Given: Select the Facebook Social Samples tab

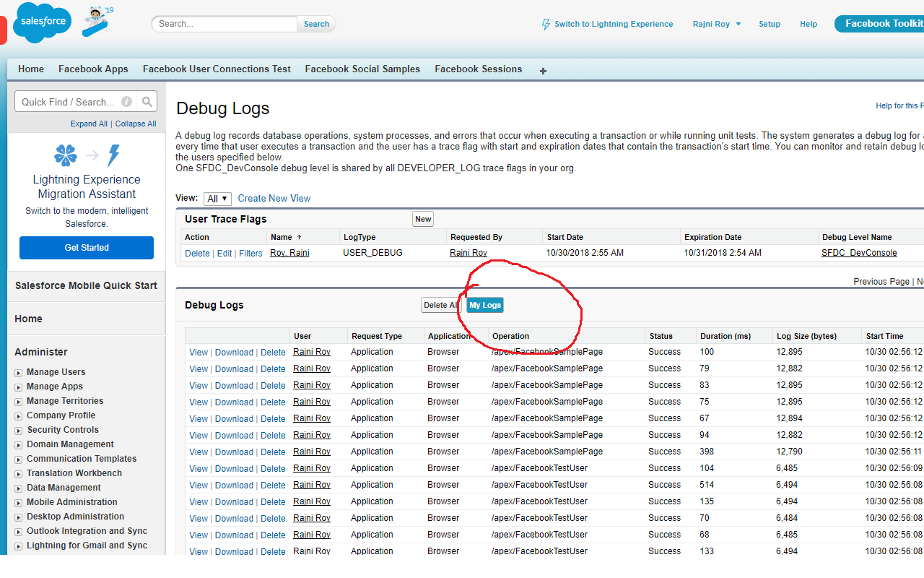Looking at the screenshot, I should click(362, 69).
